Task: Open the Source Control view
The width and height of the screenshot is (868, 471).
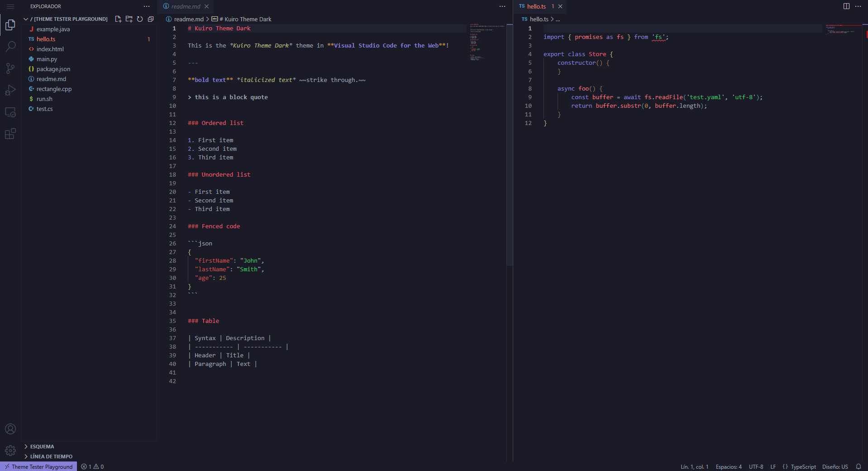Action: point(10,68)
